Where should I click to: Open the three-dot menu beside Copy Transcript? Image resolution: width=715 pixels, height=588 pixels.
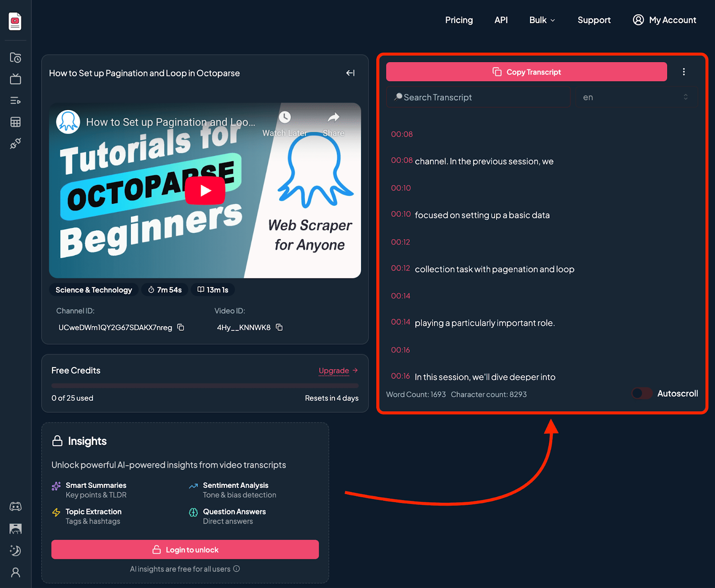pos(684,71)
